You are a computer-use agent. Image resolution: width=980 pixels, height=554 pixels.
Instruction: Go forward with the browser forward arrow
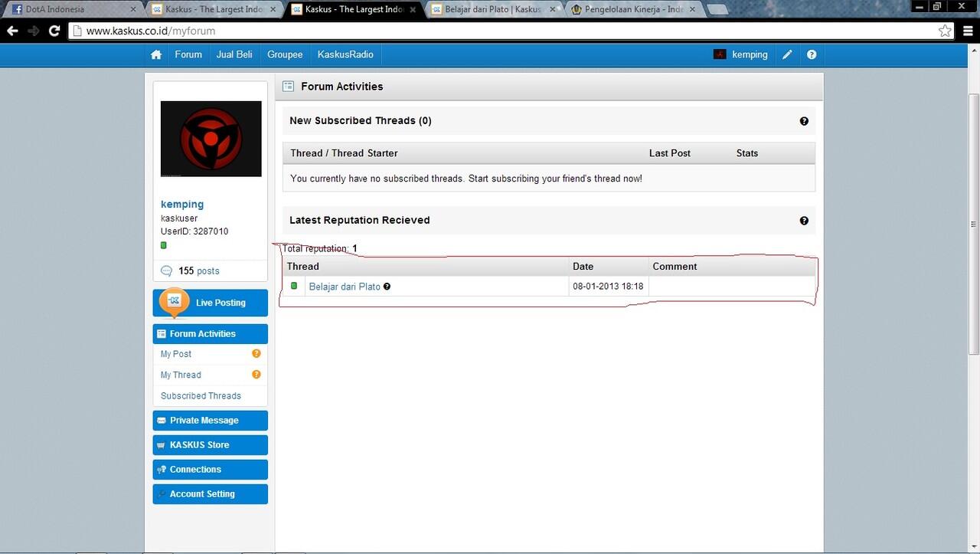pos(33,31)
